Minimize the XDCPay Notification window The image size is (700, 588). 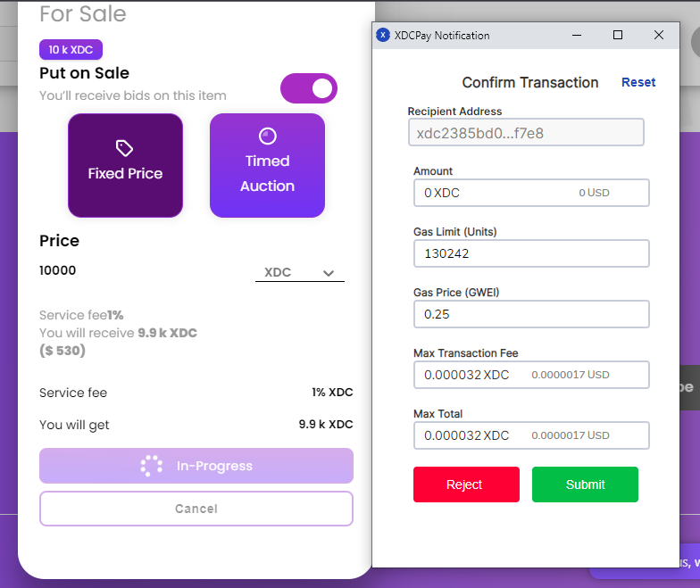pos(577,36)
